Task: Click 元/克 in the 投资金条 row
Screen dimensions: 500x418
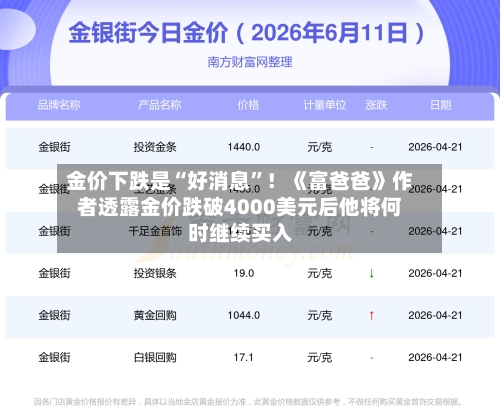Action: tap(320, 147)
